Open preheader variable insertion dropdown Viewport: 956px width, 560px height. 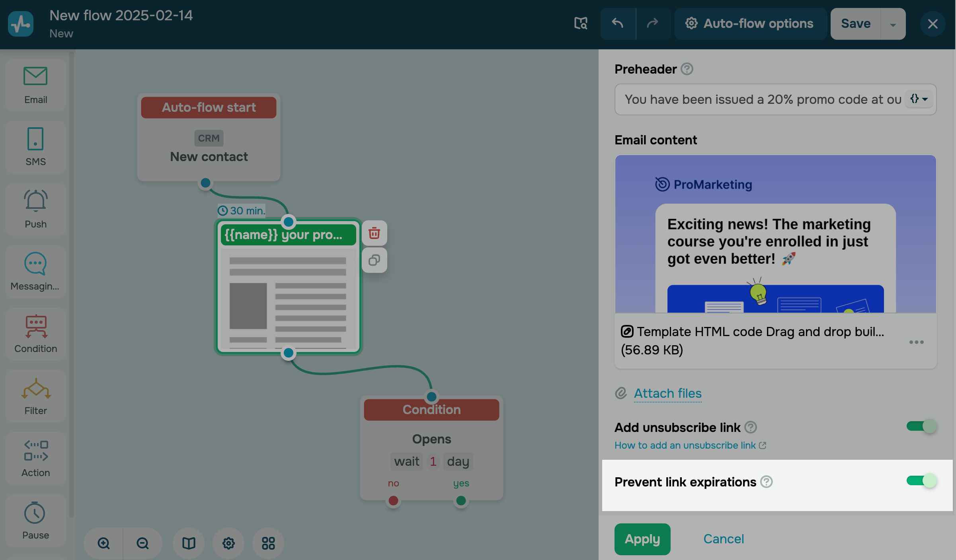click(919, 99)
